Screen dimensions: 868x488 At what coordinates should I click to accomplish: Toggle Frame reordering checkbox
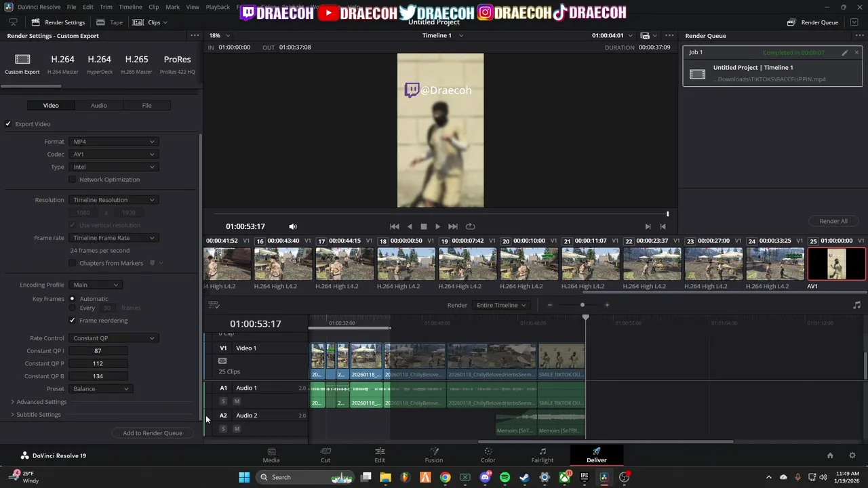tap(73, 321)
